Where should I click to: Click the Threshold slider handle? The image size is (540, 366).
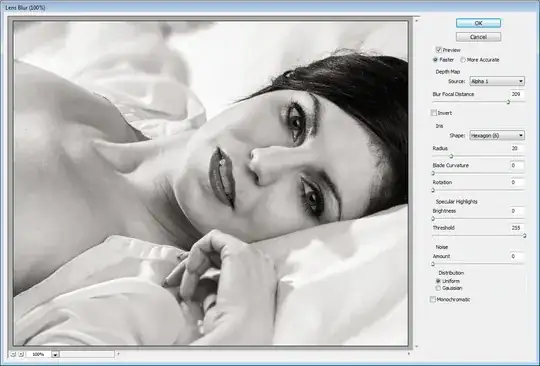point(525,236)
